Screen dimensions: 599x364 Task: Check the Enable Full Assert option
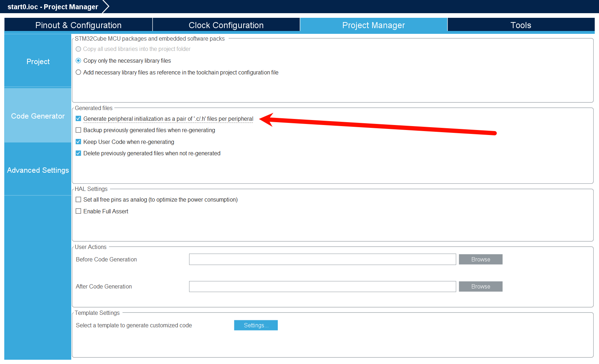click(78, 211)
